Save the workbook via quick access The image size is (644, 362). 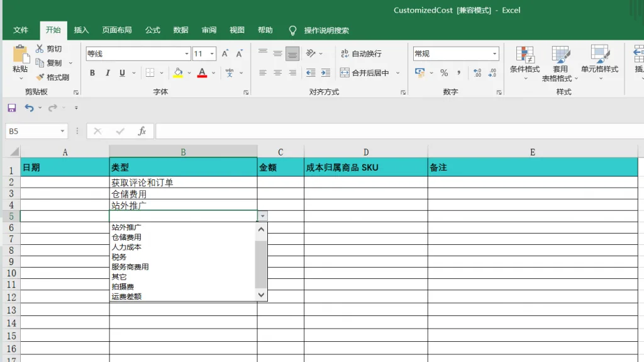point(12,108)
